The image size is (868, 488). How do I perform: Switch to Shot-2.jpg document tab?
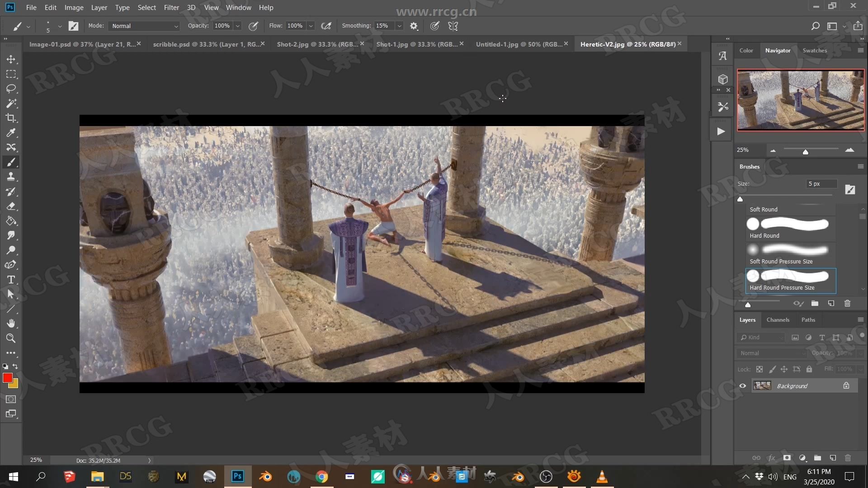pos(317,44)
